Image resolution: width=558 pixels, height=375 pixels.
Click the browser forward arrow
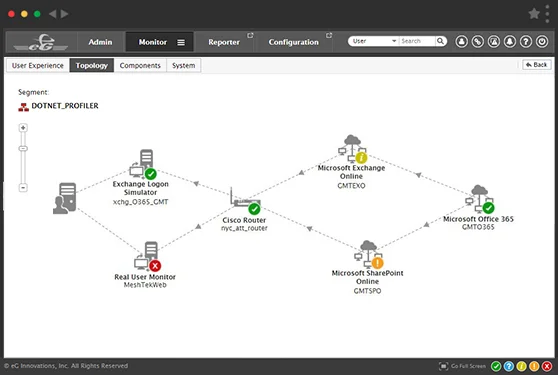click(x=64, y=14)
